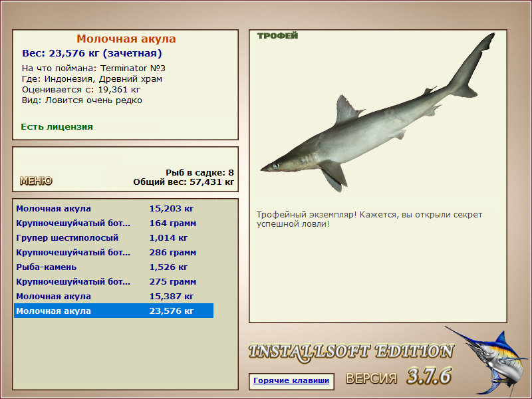532x399 pixels.
Task: Click the Оценивается с: 19,361 кг line
Action: [x=81, y=90]
